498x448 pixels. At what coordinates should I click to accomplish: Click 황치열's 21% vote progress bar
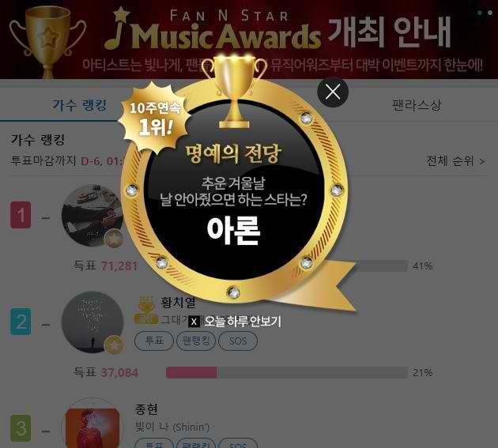pyautogui.click(x=286, y=372)
